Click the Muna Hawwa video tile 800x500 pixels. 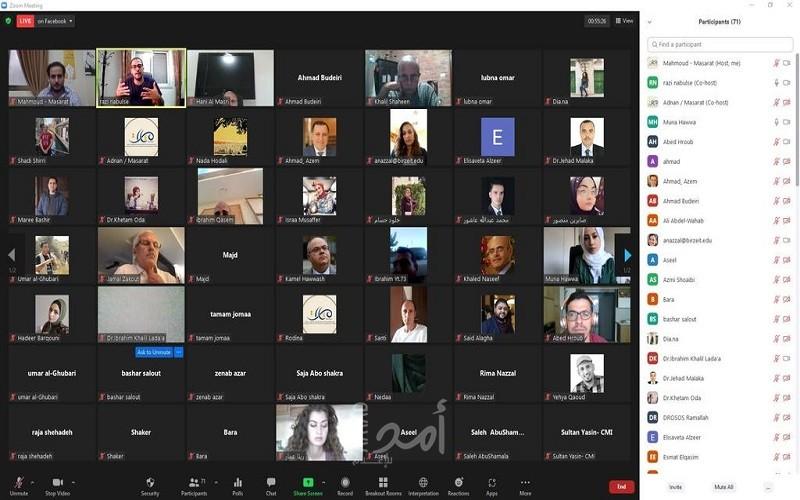(587, 255)
